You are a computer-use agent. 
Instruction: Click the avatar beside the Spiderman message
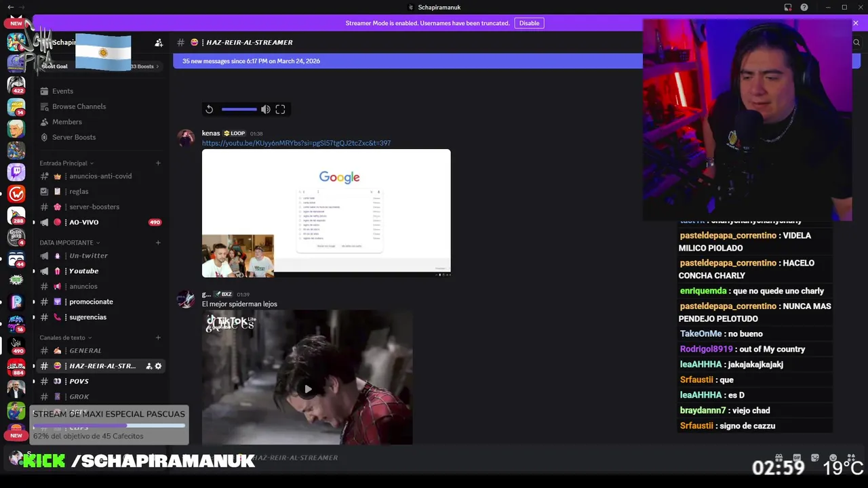186,299
